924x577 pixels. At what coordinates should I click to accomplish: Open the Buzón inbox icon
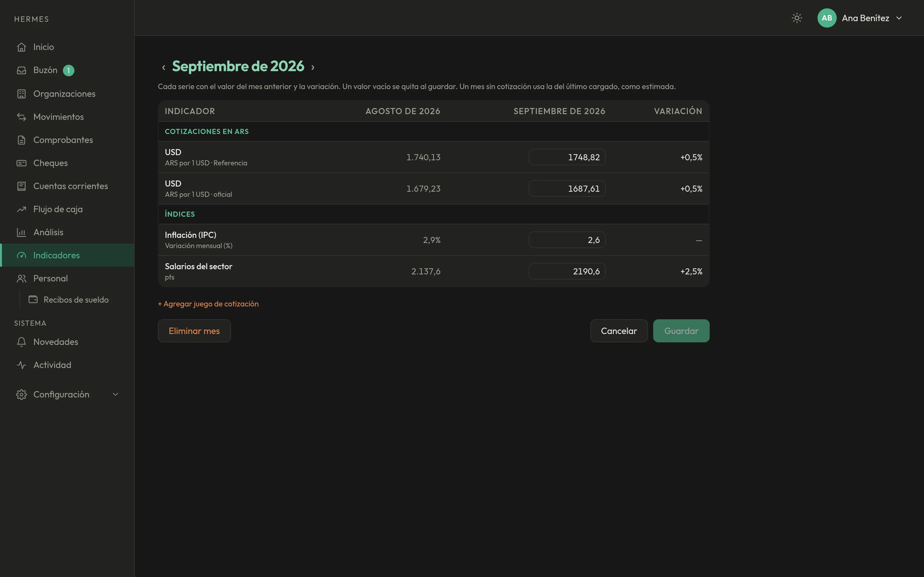tap(21, 70)
